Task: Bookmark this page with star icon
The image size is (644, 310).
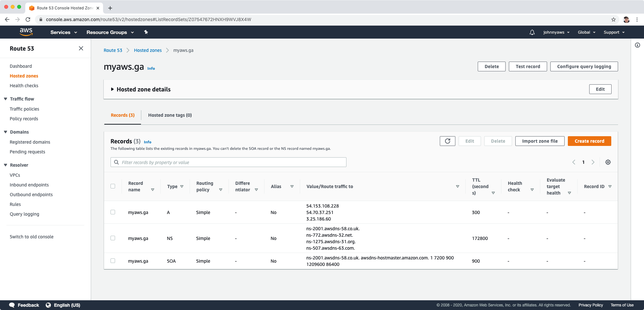Action: 614,19
